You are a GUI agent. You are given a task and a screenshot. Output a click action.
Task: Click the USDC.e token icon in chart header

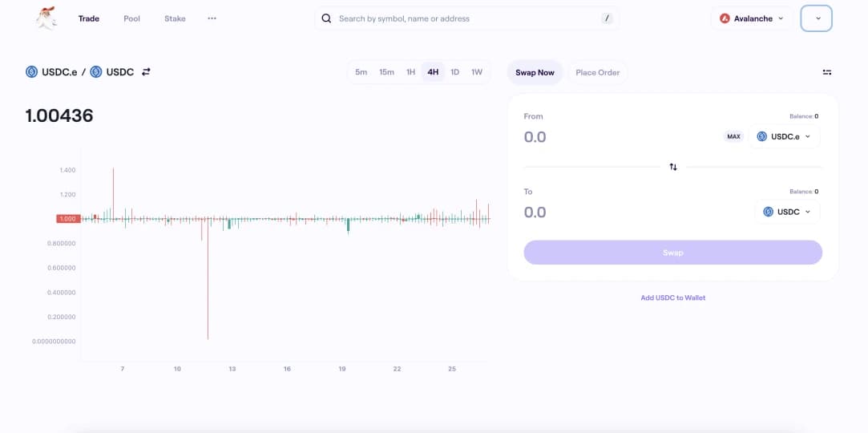[32, 71]
